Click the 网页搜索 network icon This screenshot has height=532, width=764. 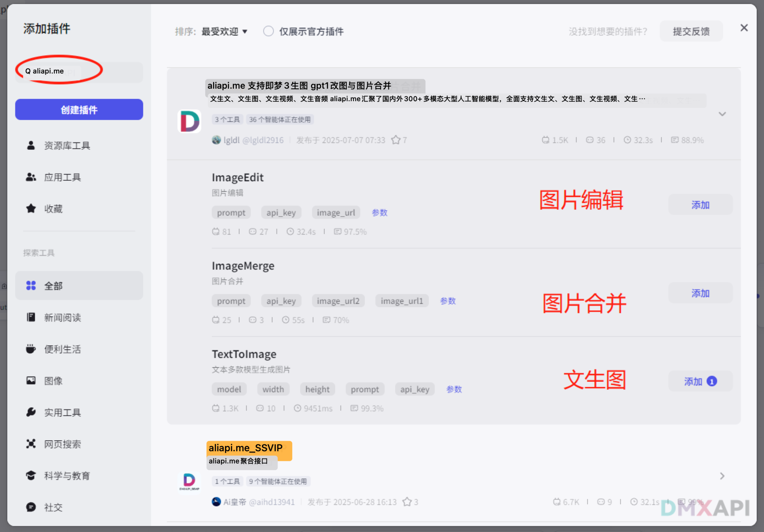pyautogui.click(x=31, y=443)
